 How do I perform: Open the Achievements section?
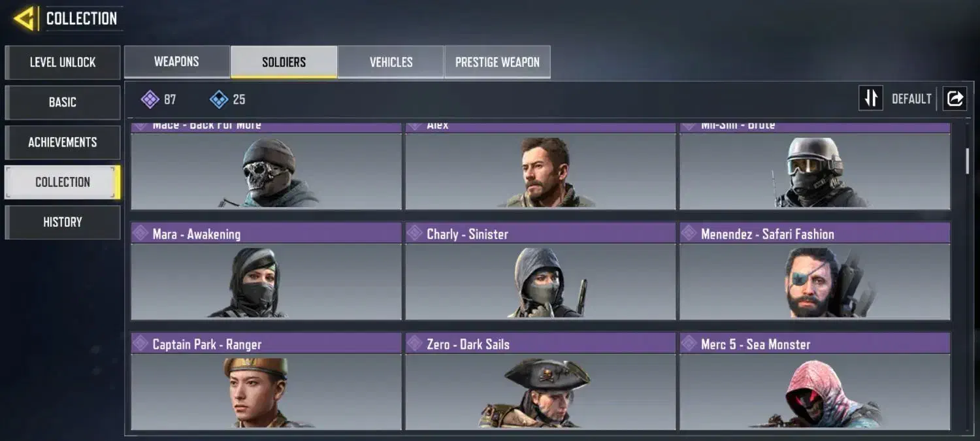[63, 142]
